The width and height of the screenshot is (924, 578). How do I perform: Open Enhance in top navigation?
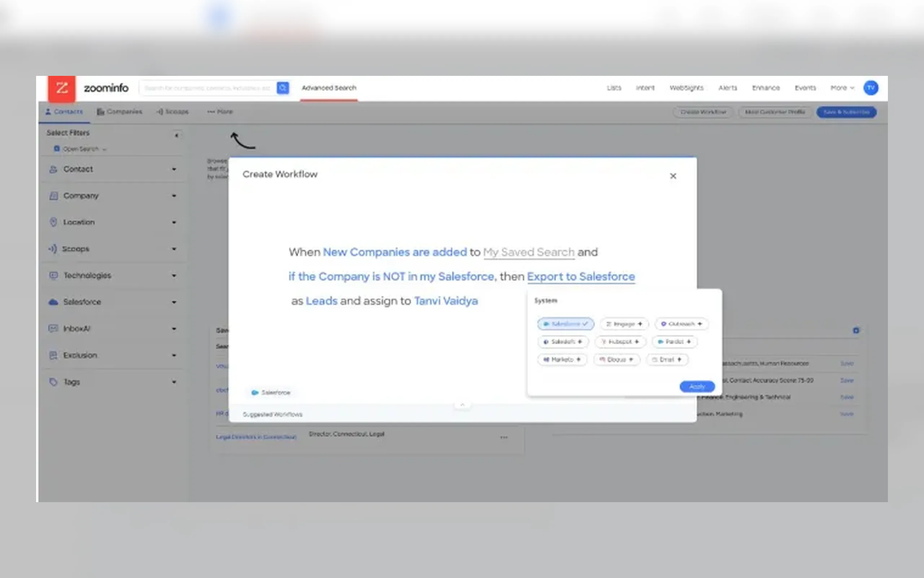[766, 88]
